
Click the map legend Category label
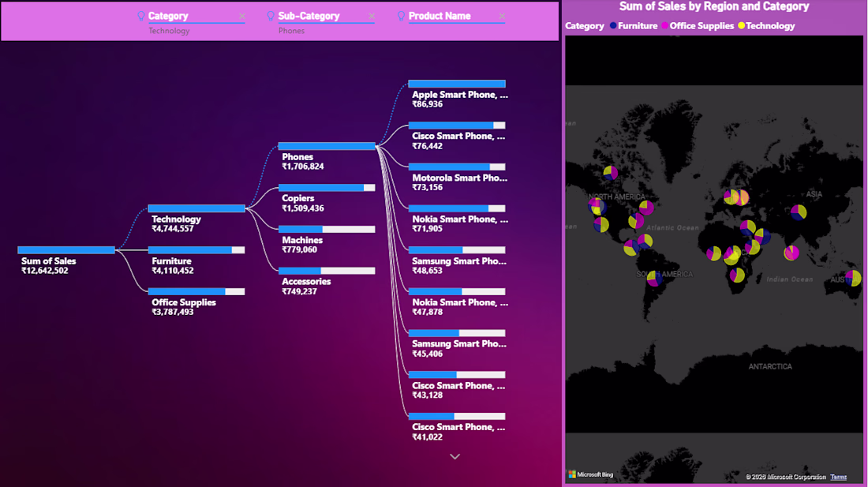(x=585, y=26)
